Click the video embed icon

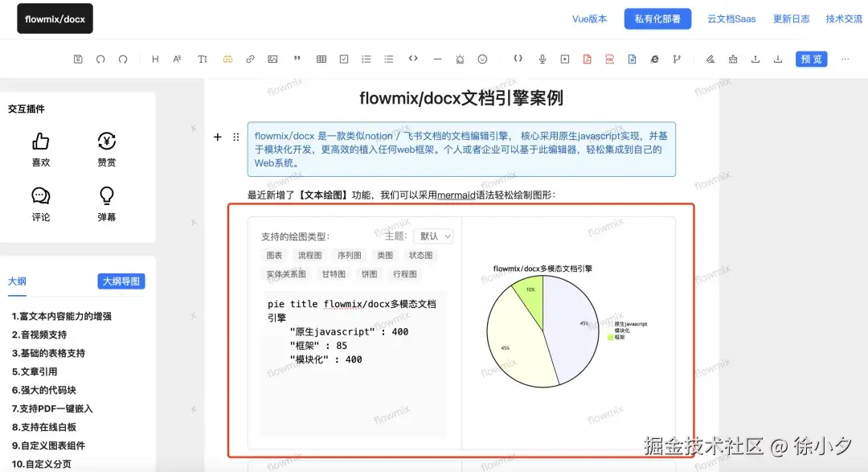click(x=565, y=59)
